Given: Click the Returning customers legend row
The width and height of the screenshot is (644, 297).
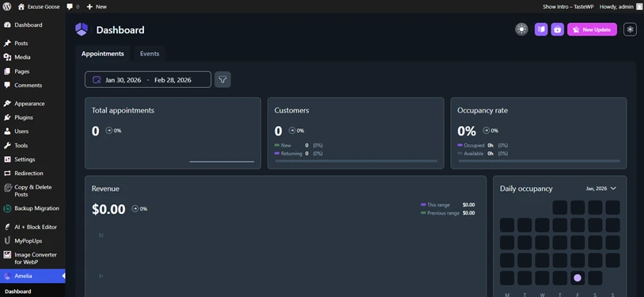Looking at the screenshot, I should pos(298,154).
